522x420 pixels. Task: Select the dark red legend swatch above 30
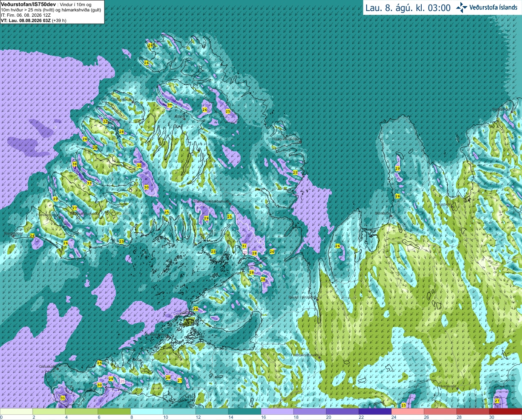pyautogui.click(x=506, y=412)
